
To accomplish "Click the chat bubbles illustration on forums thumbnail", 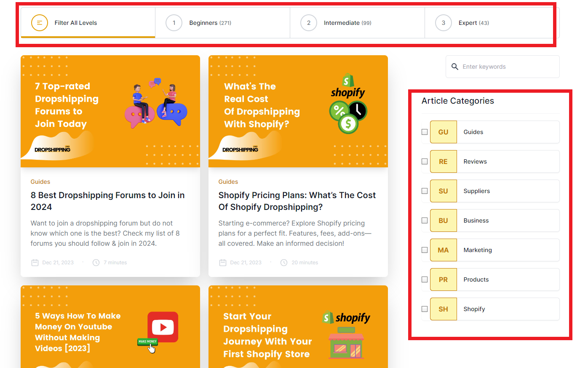I will click(x=156, y=103).
